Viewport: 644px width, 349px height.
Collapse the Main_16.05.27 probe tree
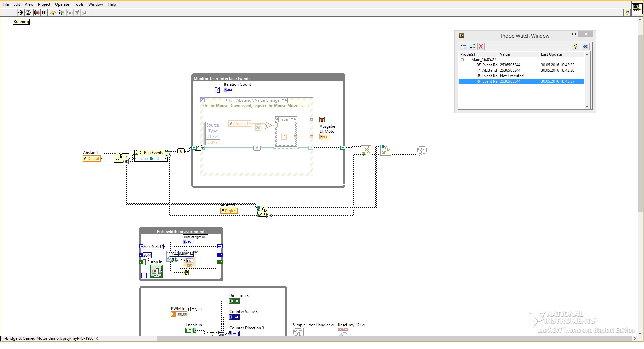[462, 60]
